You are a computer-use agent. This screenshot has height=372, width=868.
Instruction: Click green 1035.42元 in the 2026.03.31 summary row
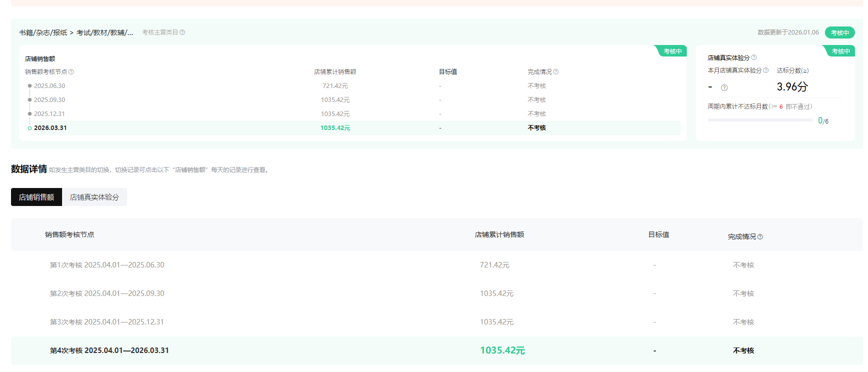tap(335, 128)
